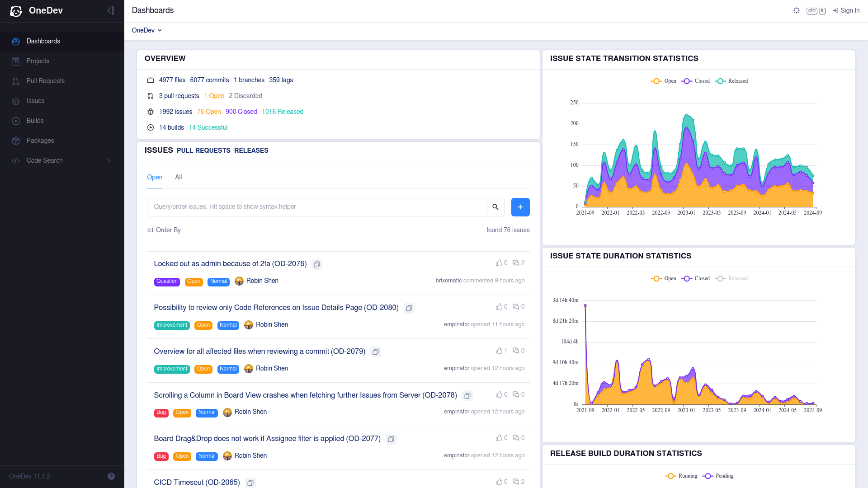
Task: Click the OneDev 11.1.2 version text
Action: click(x=30, y=476)
